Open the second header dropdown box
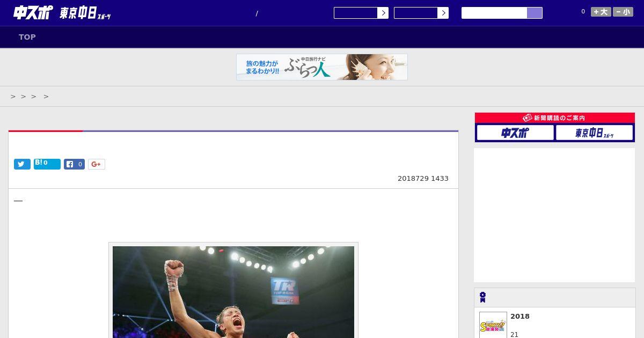Screen dimensions: 644x338 pyautogui.click(x=415, y=13)
